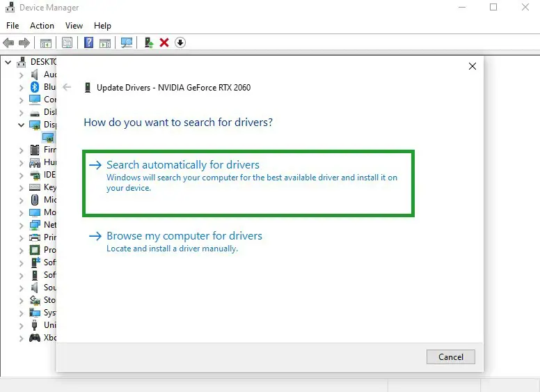Select the Storage controllers icon
This screenshot has width=540, height=392.
[35, 300]
